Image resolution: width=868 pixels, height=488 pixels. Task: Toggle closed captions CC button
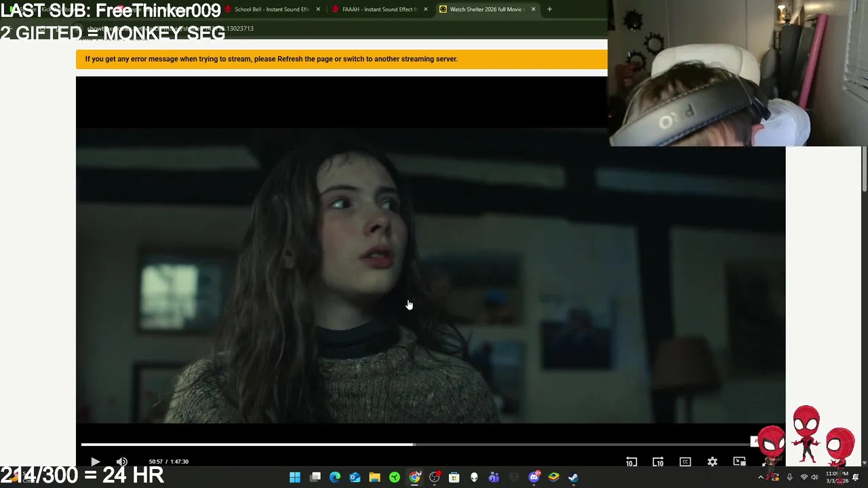pos(685,462)
